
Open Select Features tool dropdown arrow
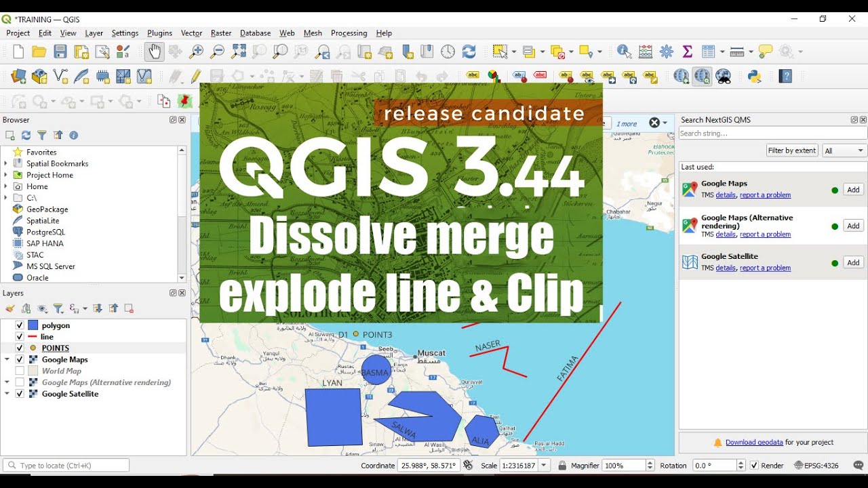point(513,52)
